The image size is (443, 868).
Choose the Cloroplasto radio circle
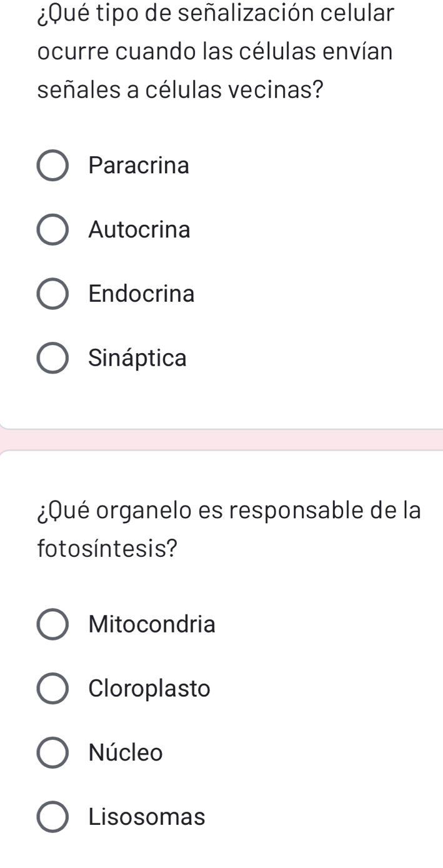coord(53,689)
